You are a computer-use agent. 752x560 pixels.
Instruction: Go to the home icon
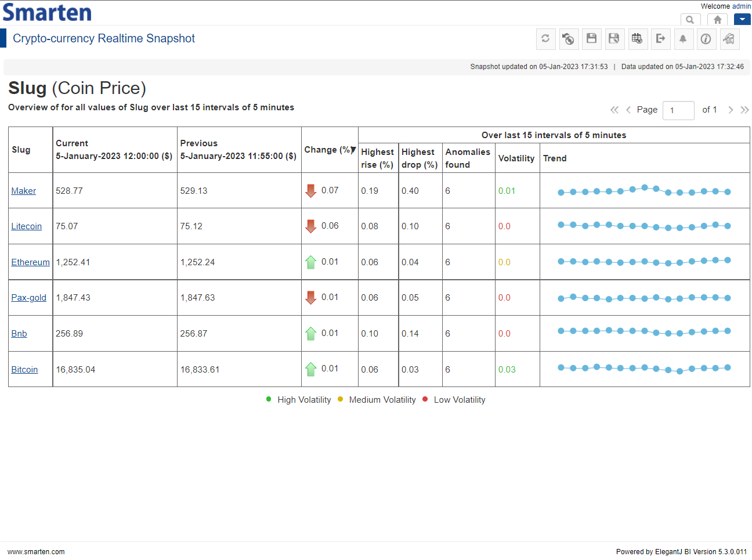pyautogui.click(x=718, y=20)
